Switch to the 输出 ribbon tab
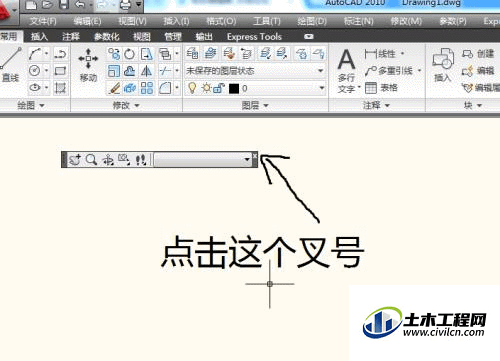Image resolution: width=500 pixels, height=361 pixels. coord(204,36)
